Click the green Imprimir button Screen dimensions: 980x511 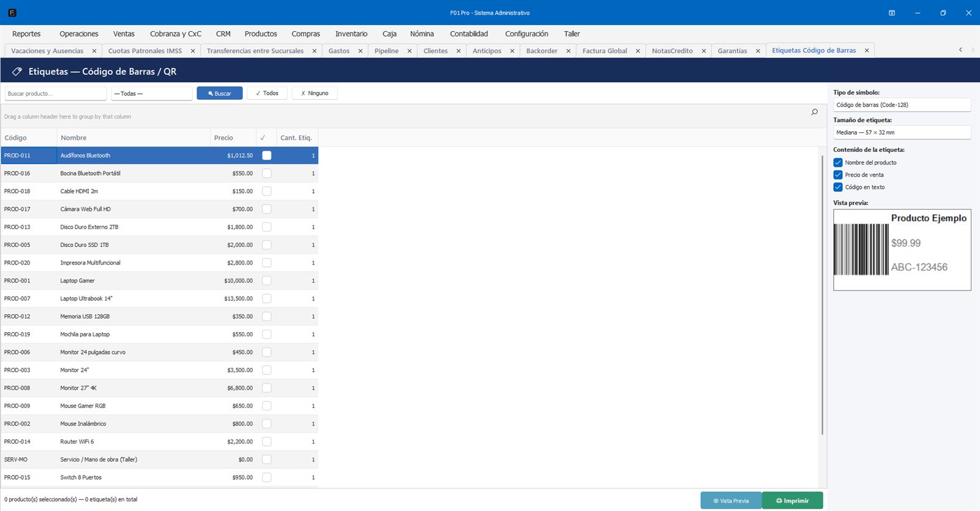click(x=793, y=501)
